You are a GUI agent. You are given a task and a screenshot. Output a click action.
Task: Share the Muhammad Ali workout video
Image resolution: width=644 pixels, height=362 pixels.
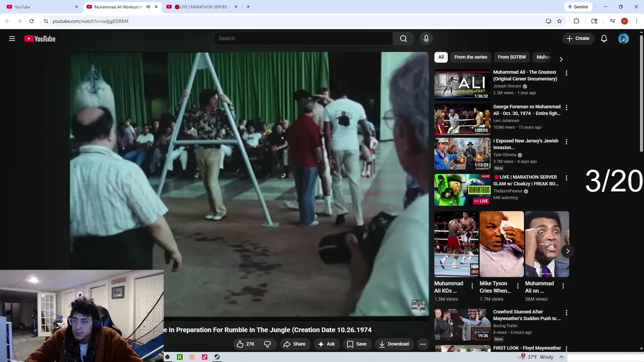tap(294, 344)
